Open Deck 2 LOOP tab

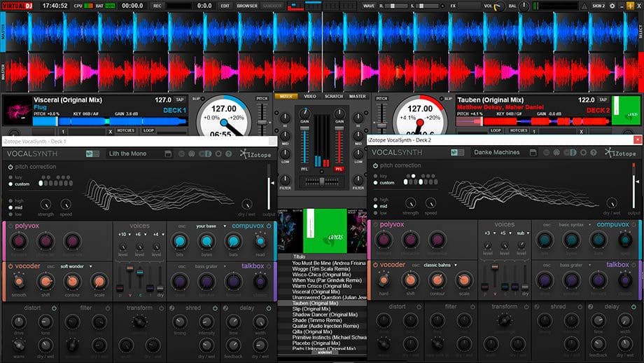click(496, 130)
